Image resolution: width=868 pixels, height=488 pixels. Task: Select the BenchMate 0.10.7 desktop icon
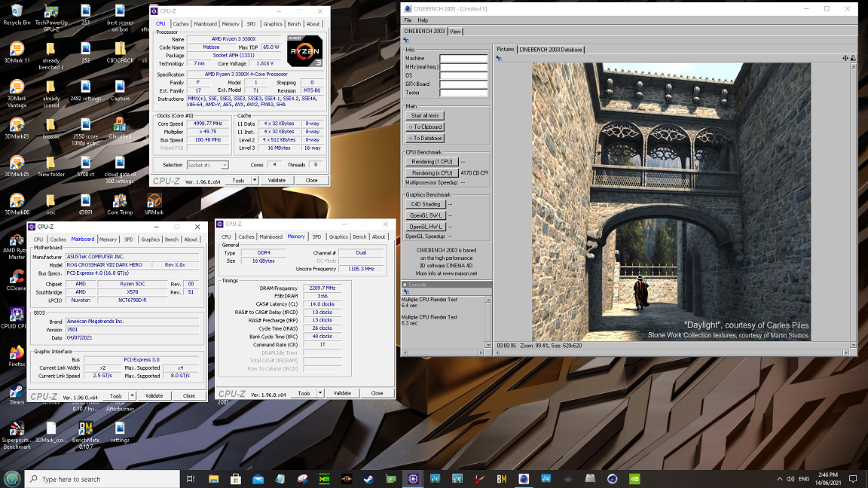85,435
